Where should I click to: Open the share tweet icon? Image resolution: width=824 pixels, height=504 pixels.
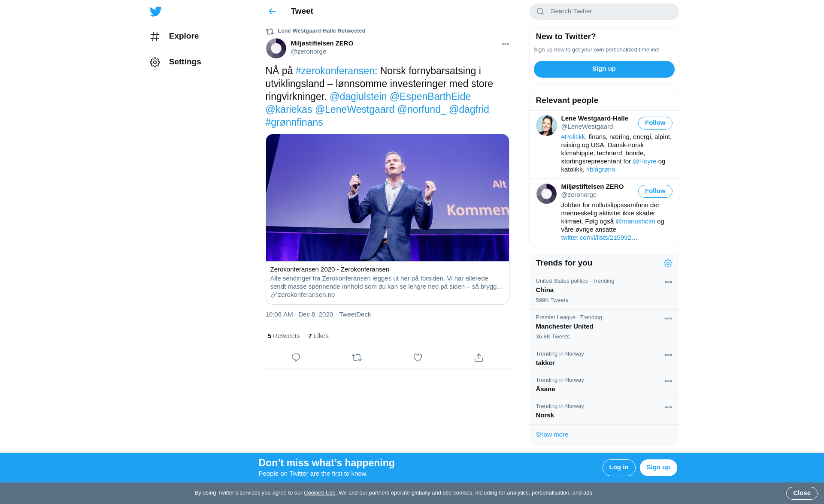[479, 357]
